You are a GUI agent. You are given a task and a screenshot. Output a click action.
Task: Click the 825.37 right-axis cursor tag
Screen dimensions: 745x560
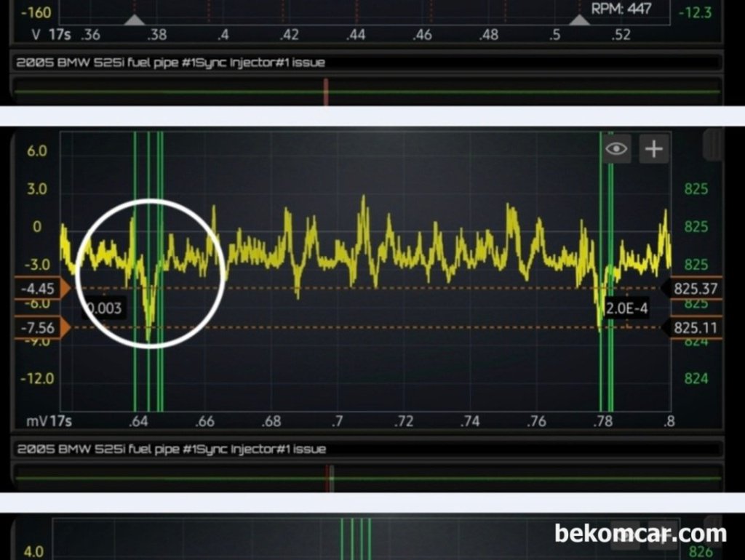[x=694, y=289]
